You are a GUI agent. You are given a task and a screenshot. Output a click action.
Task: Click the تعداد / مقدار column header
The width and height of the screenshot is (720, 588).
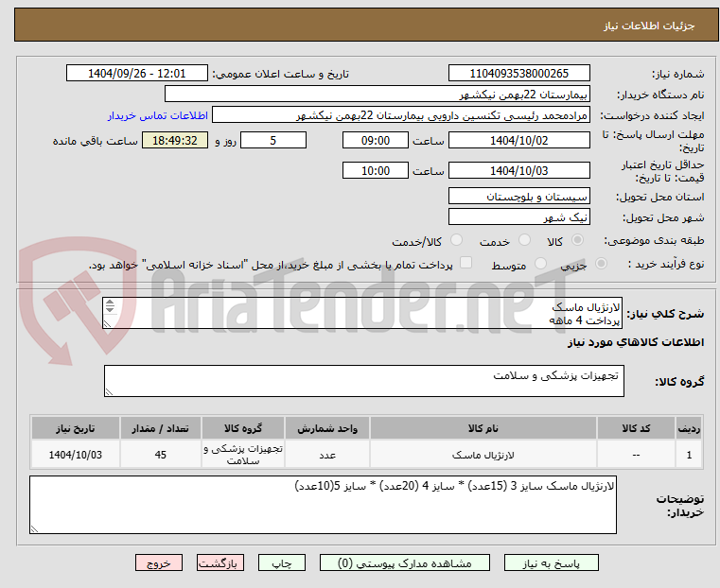[x=160, y=428]
